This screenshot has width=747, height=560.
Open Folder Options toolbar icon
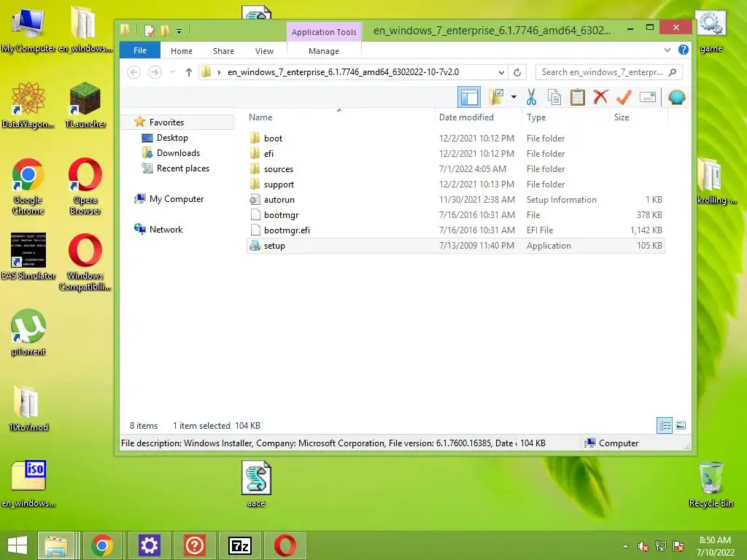[496, 97]
